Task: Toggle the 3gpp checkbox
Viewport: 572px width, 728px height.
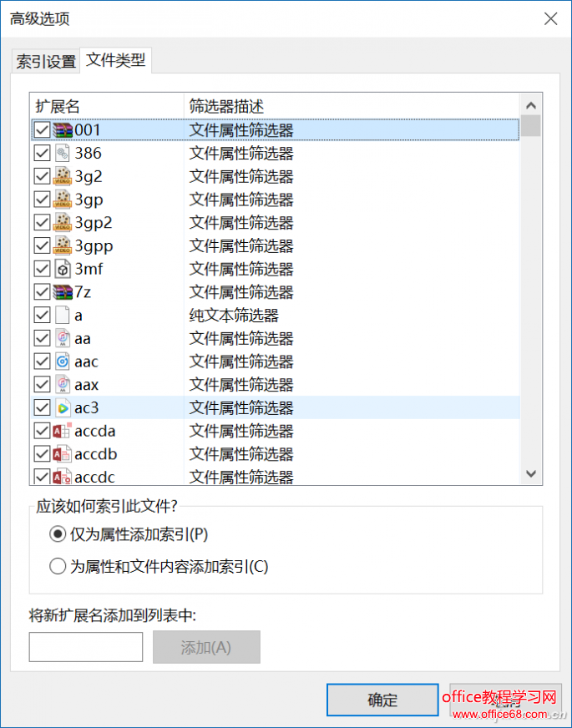Action: tap(43, 245)
